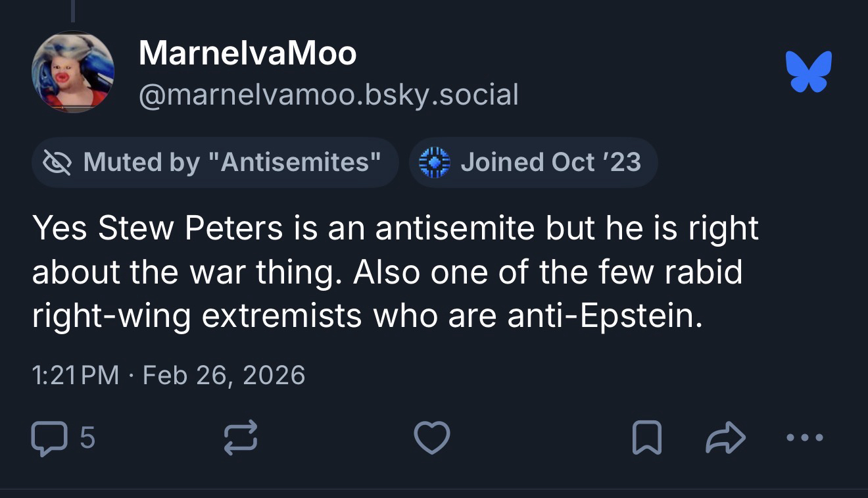Click the "Feb 26, 2026" date

(224, 376)
